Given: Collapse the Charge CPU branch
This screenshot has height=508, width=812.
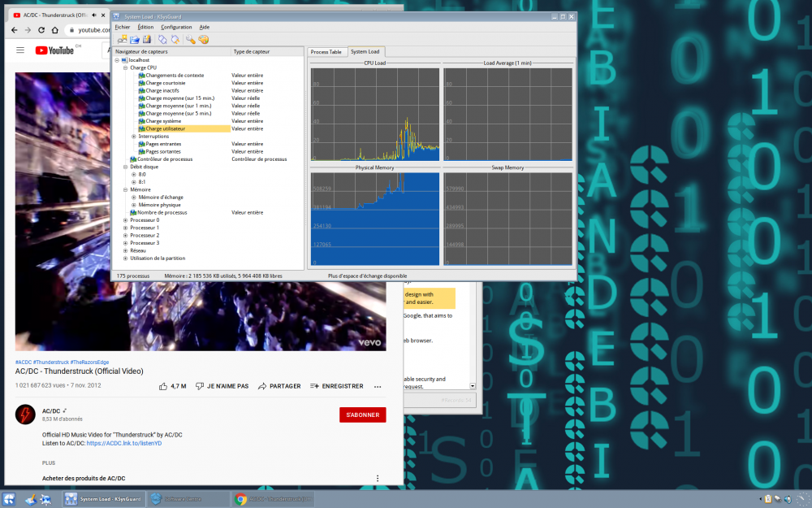Looking at the screenshot, I should point(125,68).
